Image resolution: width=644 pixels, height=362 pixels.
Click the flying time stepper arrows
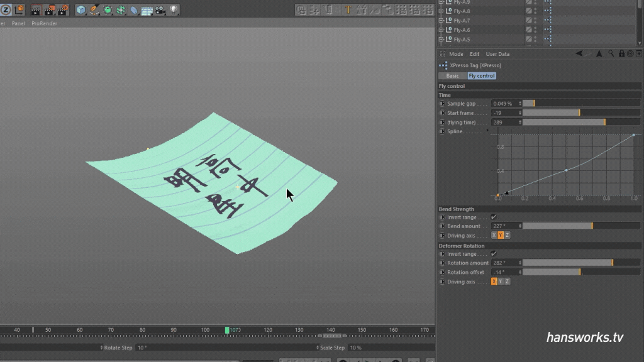pyautogui.click(x=520, y=123)
